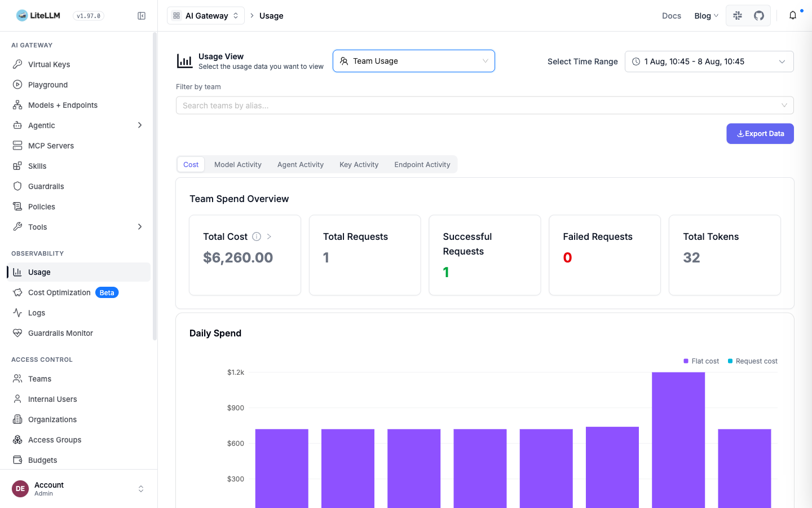Image resolution: width=812 pixels, height=508 pixels.
Task: Click the tallest Daily Spend bar
Action: pyautogui.click(x=678, y=440)
